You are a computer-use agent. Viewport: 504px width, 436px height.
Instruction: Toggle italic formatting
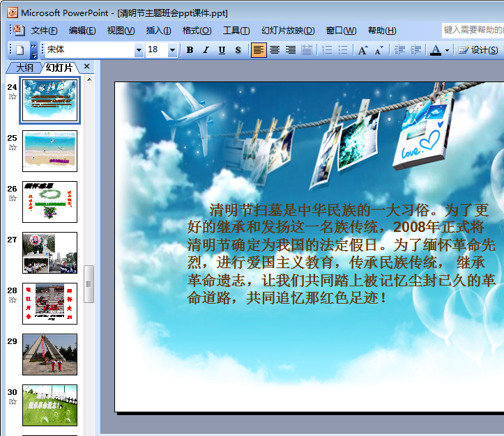[x=206, y=50]
